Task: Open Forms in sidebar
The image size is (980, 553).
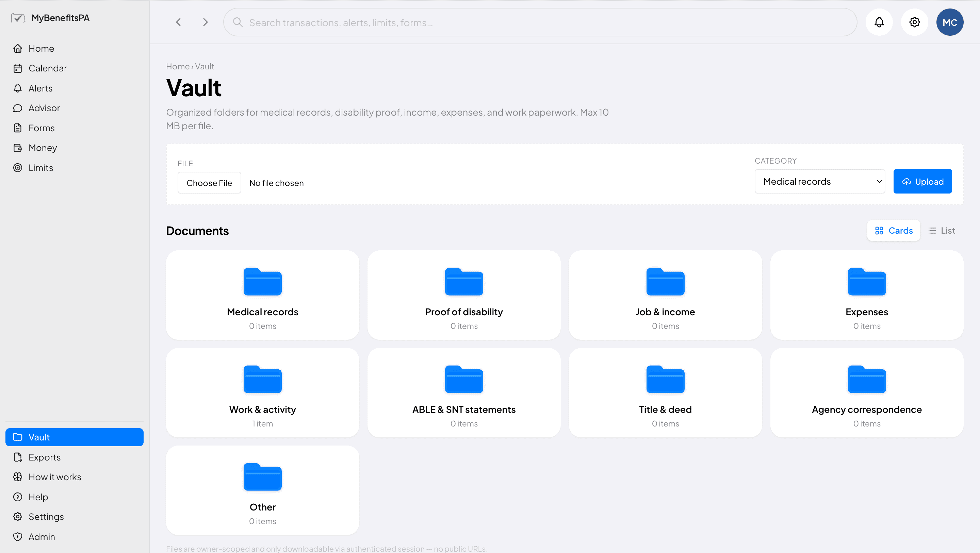Action: pyautogui.click(x=74, y=128)
